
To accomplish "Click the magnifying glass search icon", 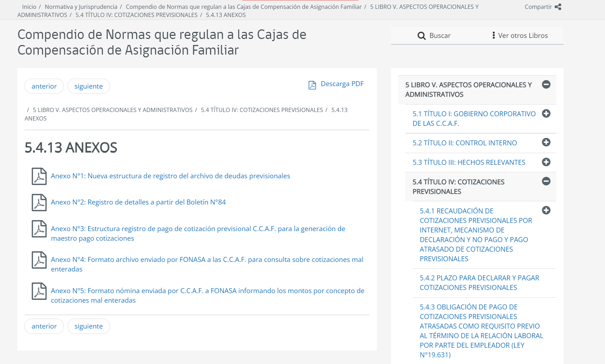I will coord(422,36).
